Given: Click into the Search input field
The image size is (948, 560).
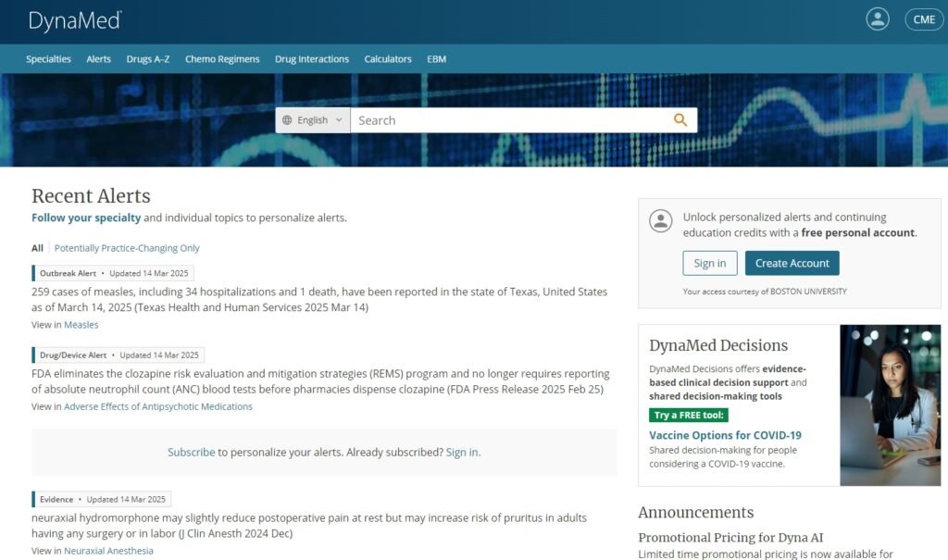Looking at the screenshot, I should [509, 120].
